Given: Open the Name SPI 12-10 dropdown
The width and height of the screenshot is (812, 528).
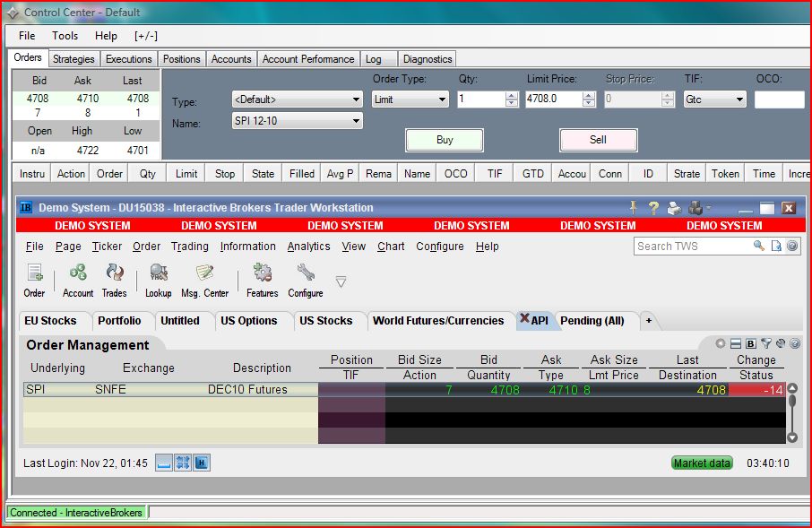Looking at the screenshot, I should coord(298,121).
